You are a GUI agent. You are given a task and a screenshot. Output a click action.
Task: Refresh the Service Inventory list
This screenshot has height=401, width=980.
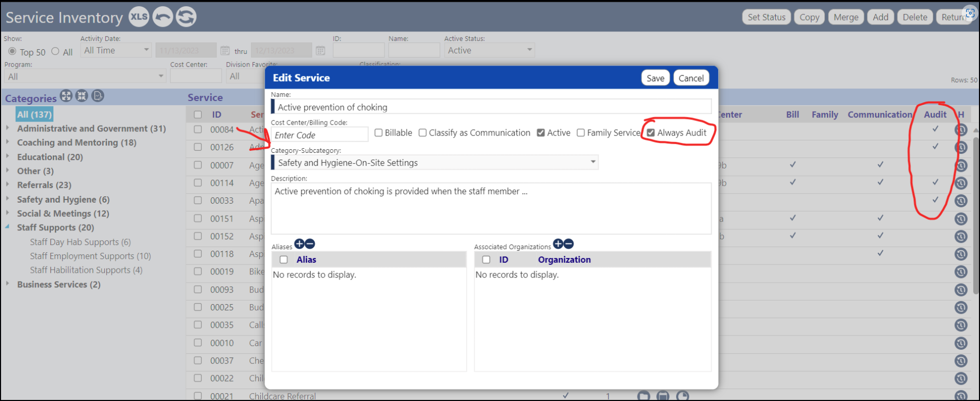(x=186, y=17)
